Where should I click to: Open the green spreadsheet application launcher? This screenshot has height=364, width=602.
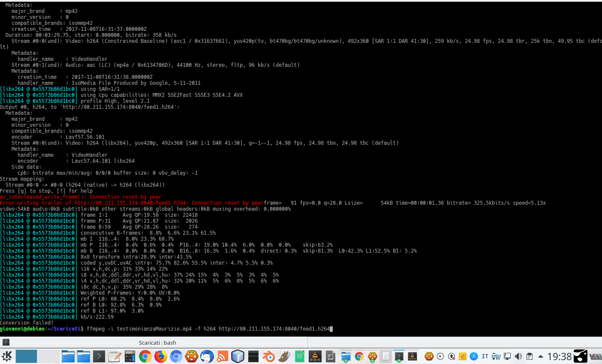pyautogui.click(x=300, y=356)
